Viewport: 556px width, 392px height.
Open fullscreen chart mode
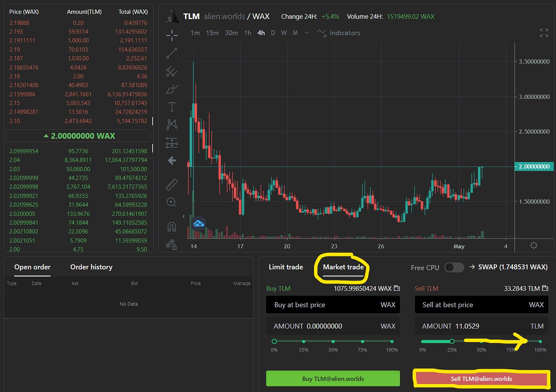tap(544, 33)
